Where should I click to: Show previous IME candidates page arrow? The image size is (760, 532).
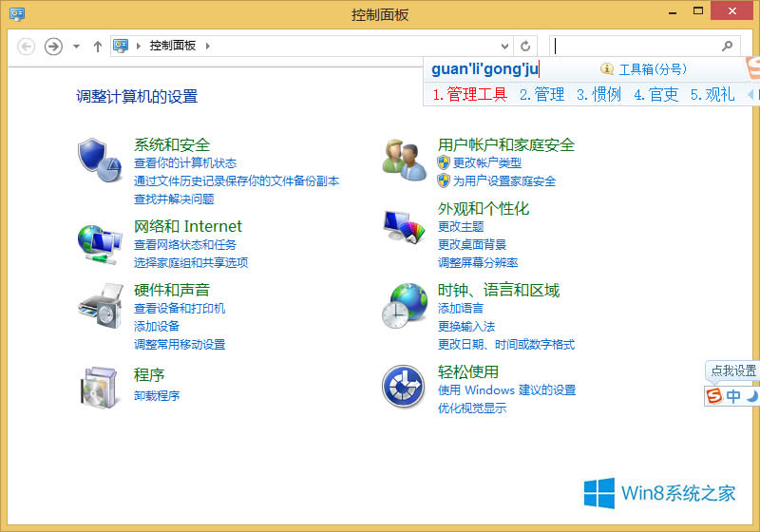point(750,94)
